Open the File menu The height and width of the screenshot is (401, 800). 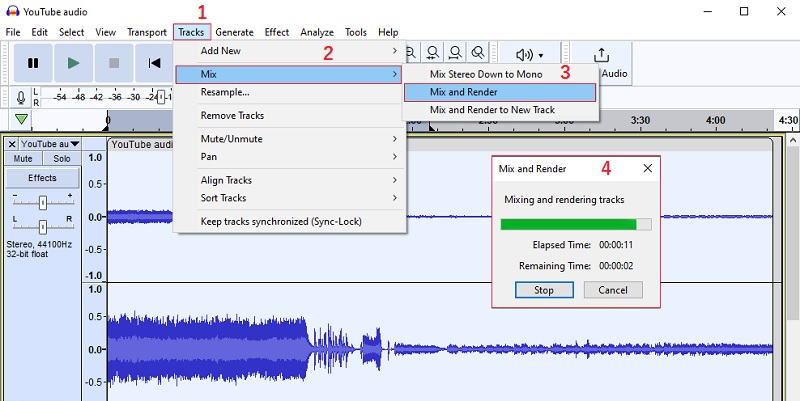pos(13,32)
